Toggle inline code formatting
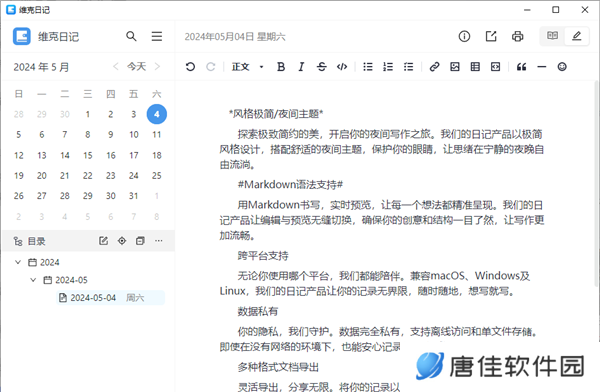600x392 pixels. click(342, 67)
